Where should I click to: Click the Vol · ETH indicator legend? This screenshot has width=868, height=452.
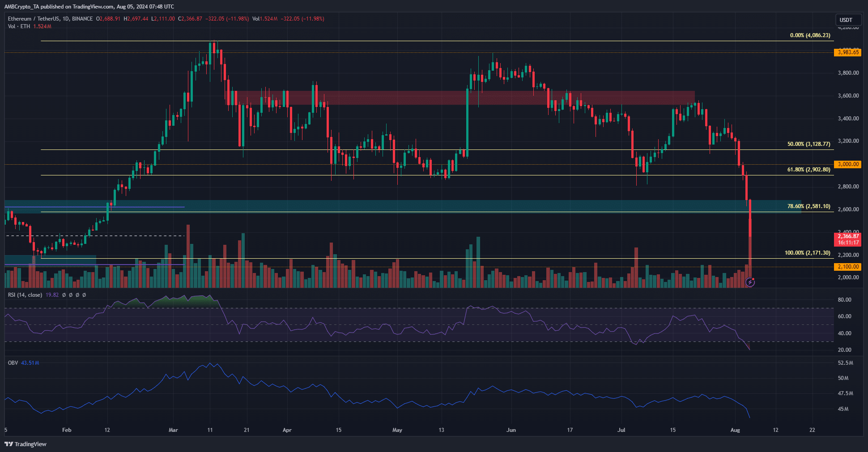pos(19,26)
